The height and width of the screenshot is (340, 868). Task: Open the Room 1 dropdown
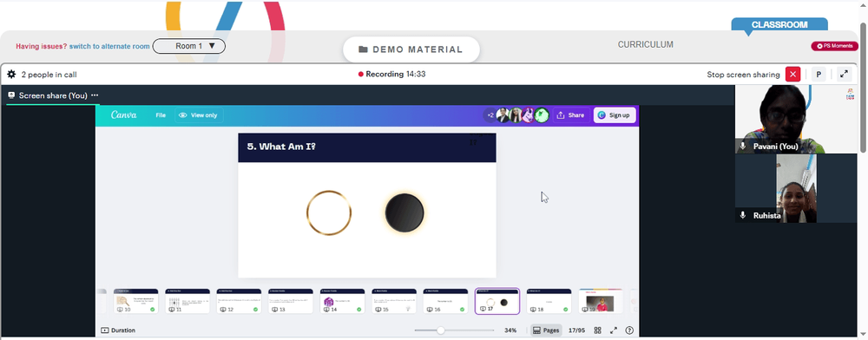188,47
